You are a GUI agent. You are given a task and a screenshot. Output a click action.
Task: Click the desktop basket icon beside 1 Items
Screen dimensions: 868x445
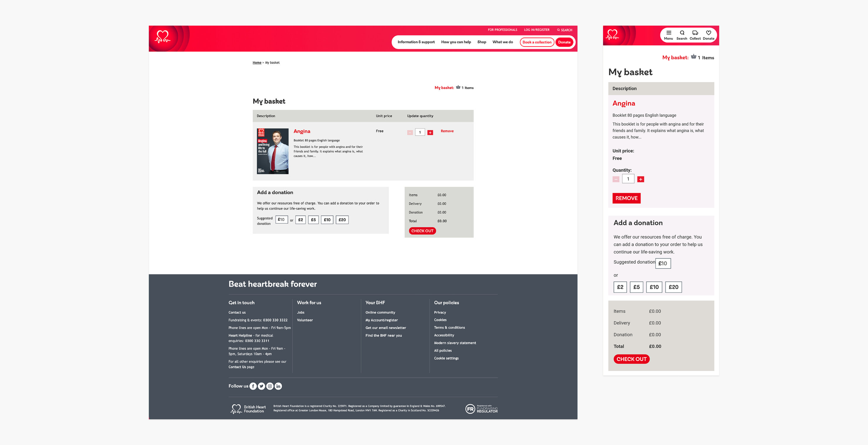pos(458,87)
